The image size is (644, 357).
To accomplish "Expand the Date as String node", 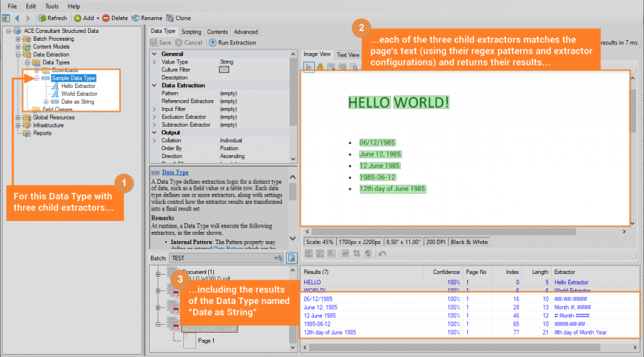I will [x=45, y=102].
